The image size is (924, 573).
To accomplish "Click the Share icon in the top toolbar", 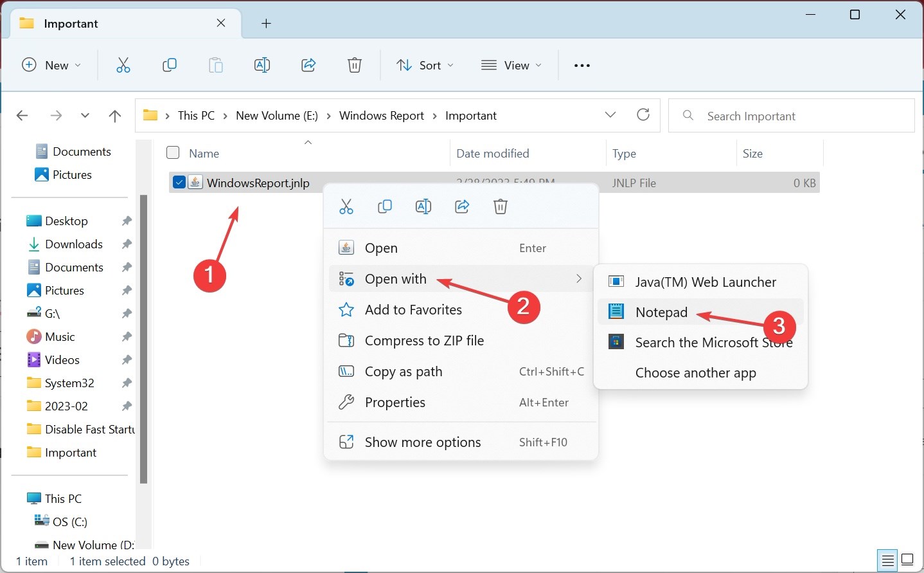I will [x=308, y=65].
